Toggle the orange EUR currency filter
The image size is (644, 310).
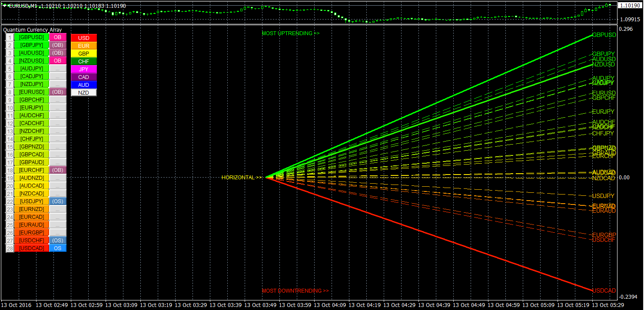click(84, 46)
